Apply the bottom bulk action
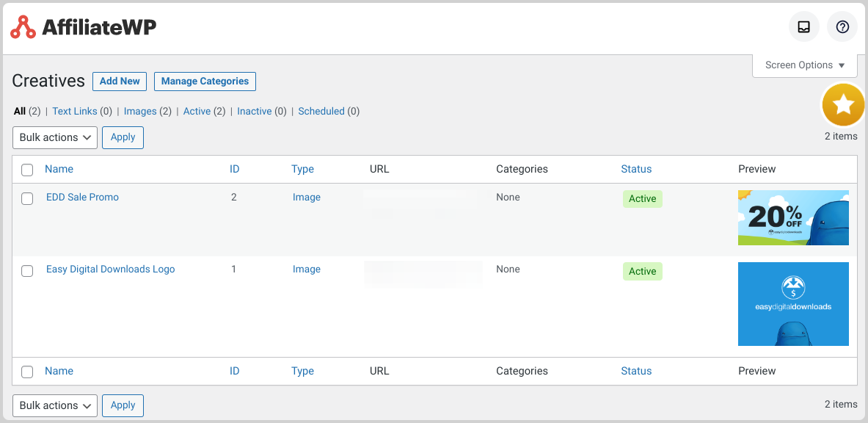This screenshot has width=868, height=423. pos(123,405)
